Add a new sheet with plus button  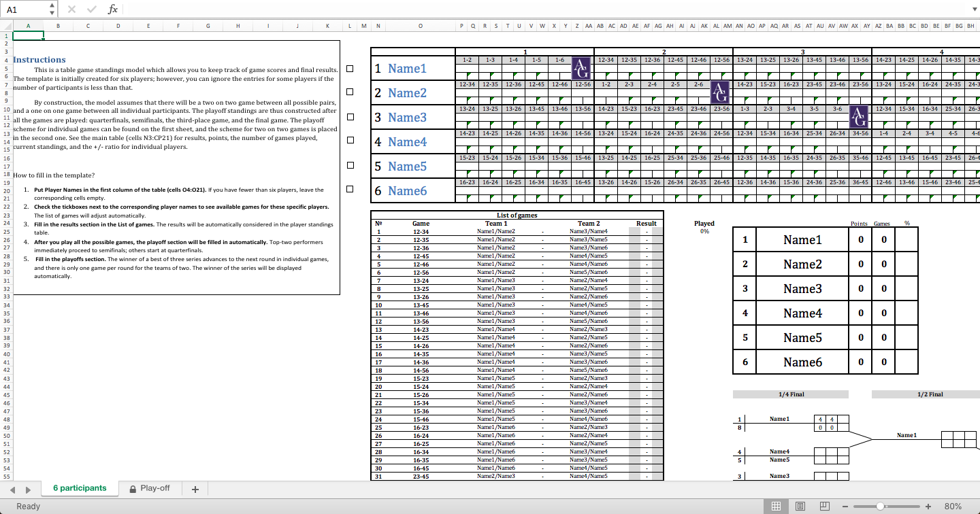click(x=195, y=489)
